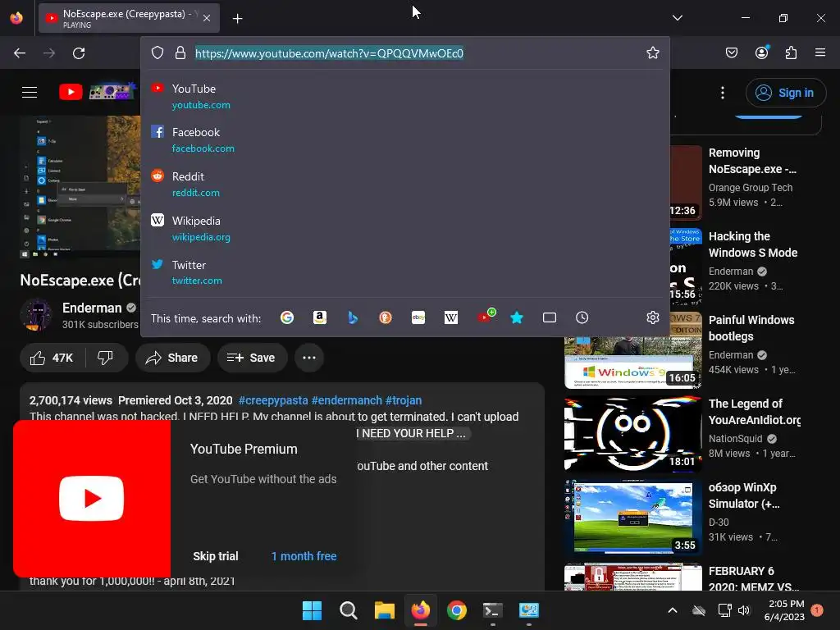
Task: Search history with clock icon
Action: 582,317
